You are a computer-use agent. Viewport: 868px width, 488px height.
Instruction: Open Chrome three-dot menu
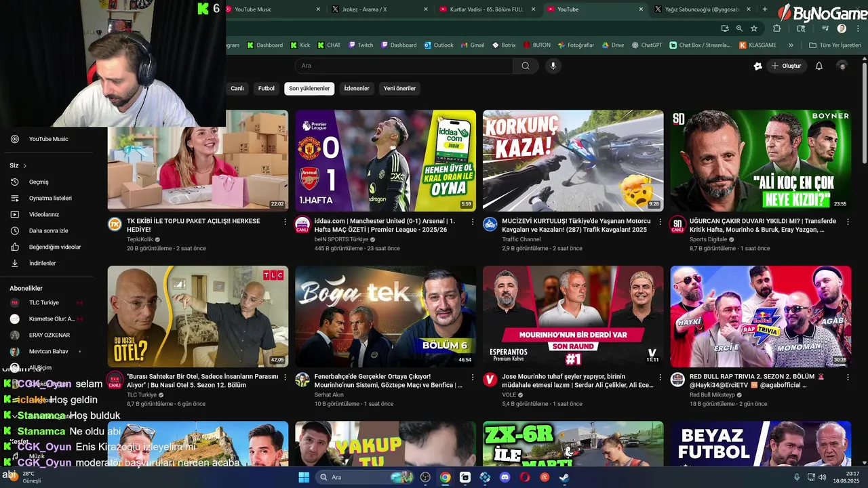857,28
